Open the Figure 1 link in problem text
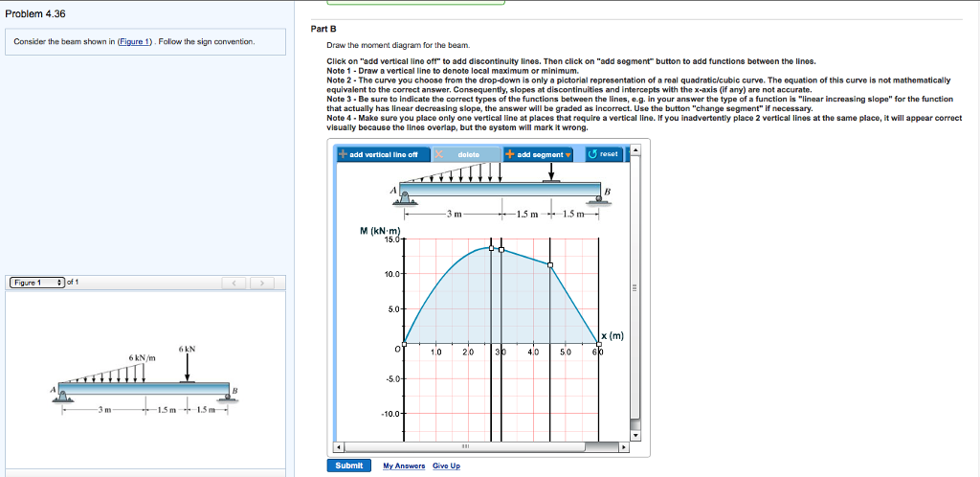The width and height of the screenshot is (980, 477). point(135,42)
